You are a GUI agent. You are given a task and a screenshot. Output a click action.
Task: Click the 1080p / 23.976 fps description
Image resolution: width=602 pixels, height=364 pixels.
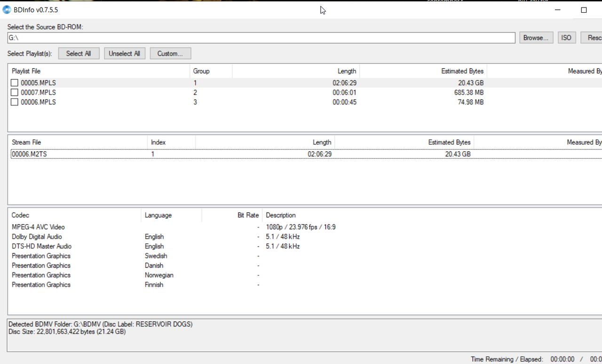[301, 227]
